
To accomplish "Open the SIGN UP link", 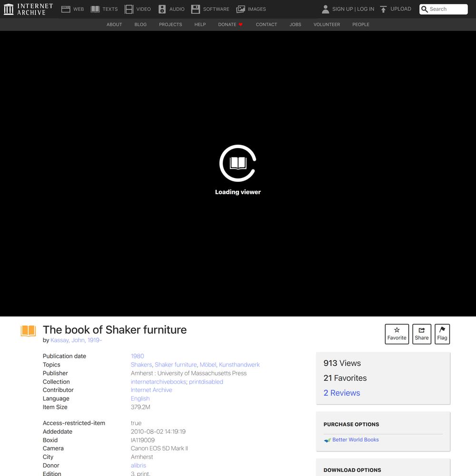I will point(342,9).
